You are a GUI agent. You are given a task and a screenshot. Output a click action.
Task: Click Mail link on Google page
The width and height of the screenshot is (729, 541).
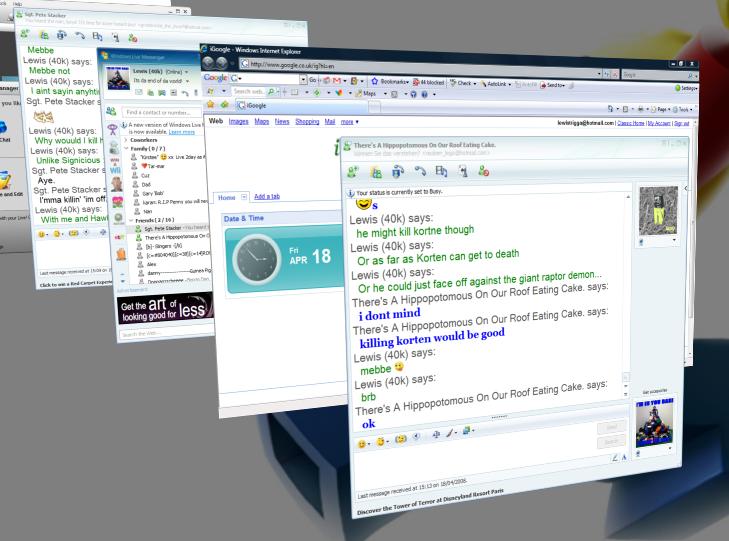pos(330,121)
